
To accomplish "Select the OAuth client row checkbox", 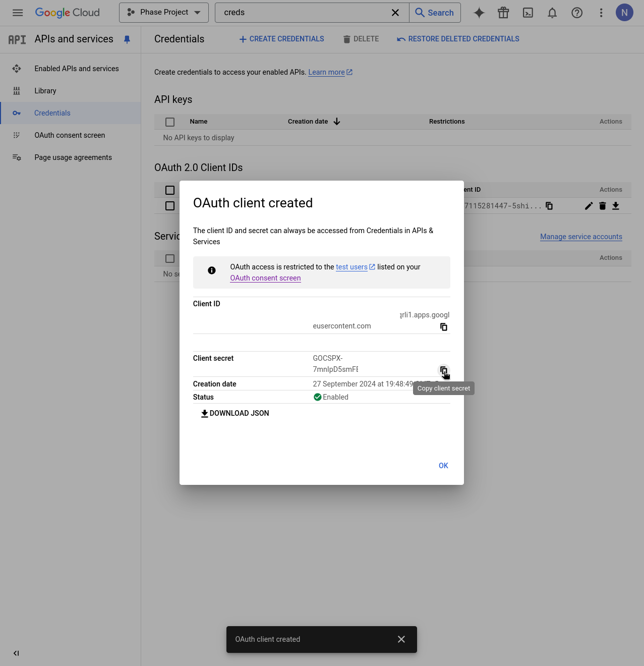I will pos(170,206).
